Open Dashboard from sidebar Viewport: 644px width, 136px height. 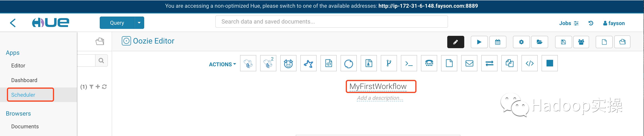pos(24,80)
